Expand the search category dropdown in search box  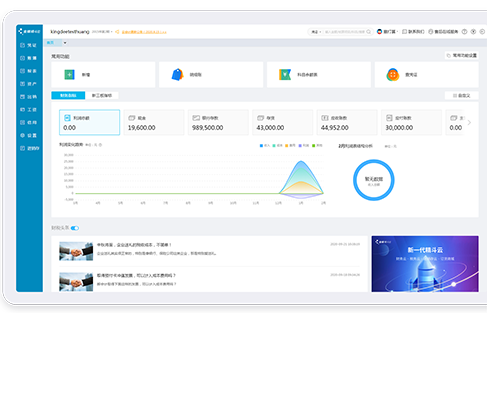(316, 32)
